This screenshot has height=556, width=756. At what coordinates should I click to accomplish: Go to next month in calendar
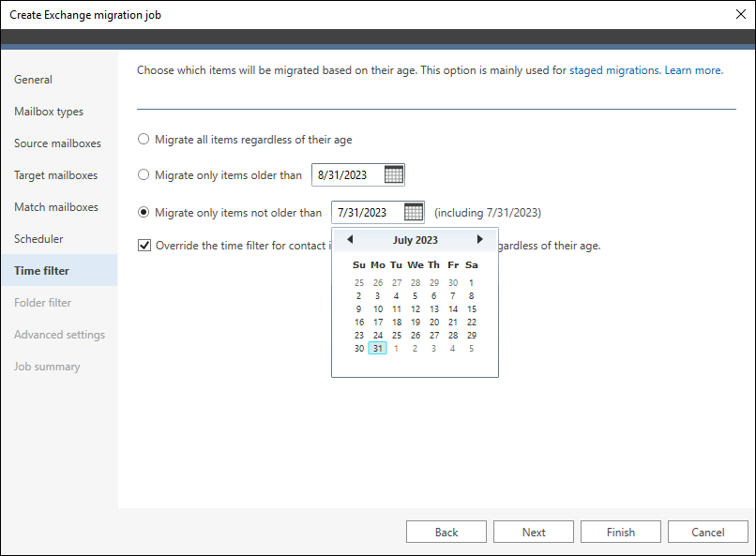pos(479,239)
